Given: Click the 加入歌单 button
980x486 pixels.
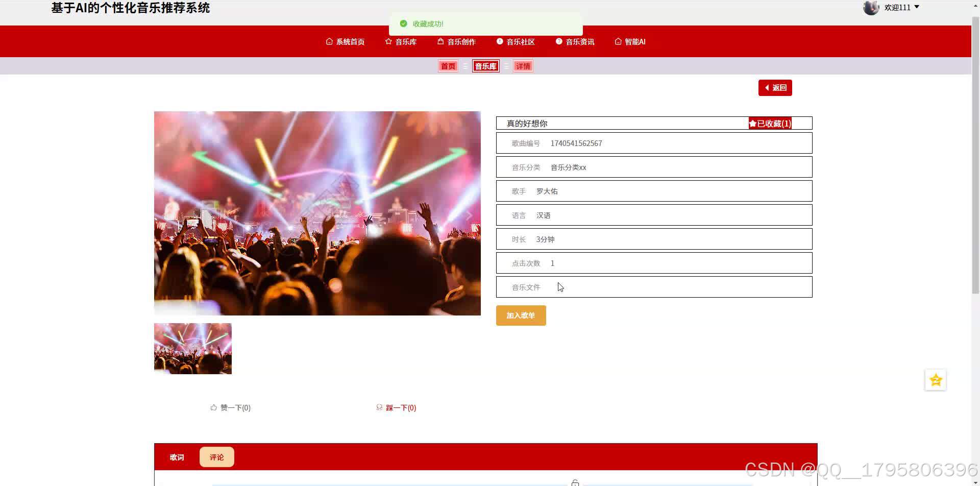Looking at the screenshot, I should click(x=521, y=315).
